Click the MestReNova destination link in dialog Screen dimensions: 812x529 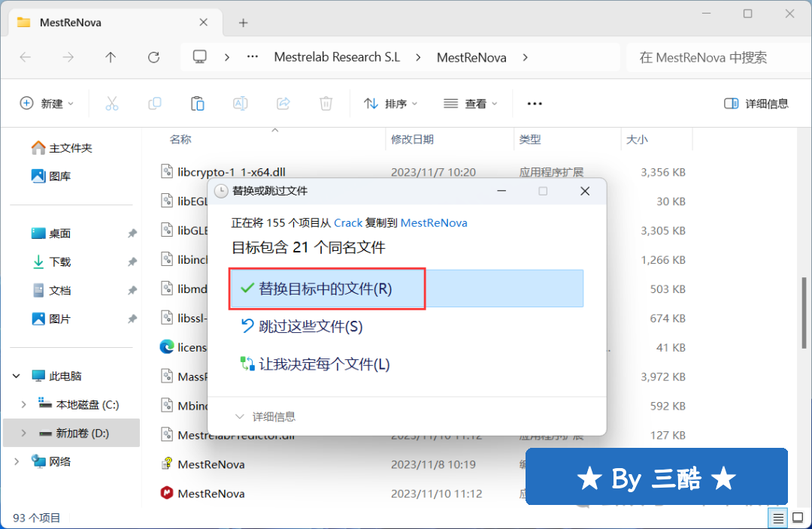tap(434, 222)
